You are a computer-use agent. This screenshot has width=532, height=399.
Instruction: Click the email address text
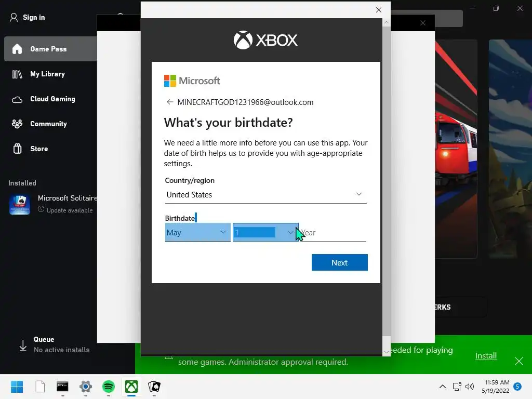(x=245, y=102)
